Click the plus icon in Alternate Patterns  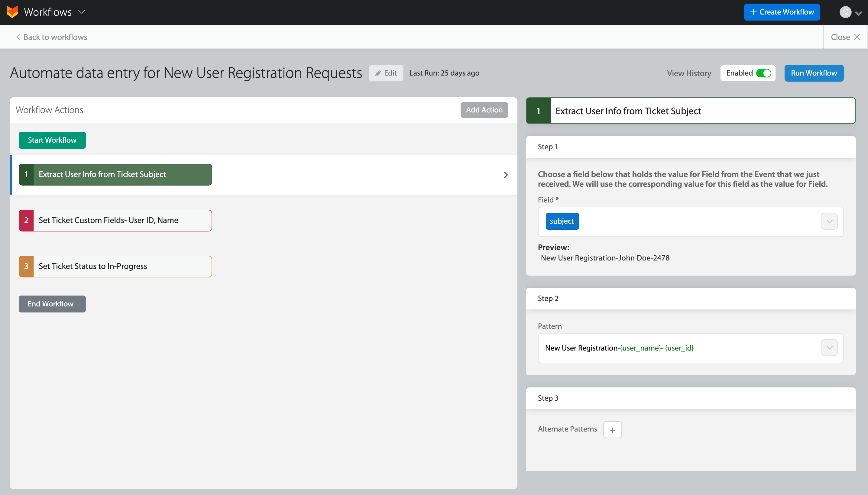(x=612, y=429)
